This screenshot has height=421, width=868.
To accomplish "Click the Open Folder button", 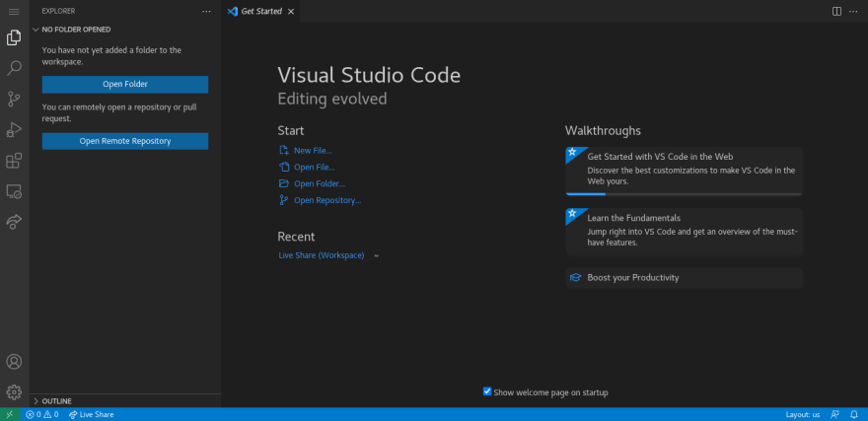I will pyautogui.click(x=125, y=84).
